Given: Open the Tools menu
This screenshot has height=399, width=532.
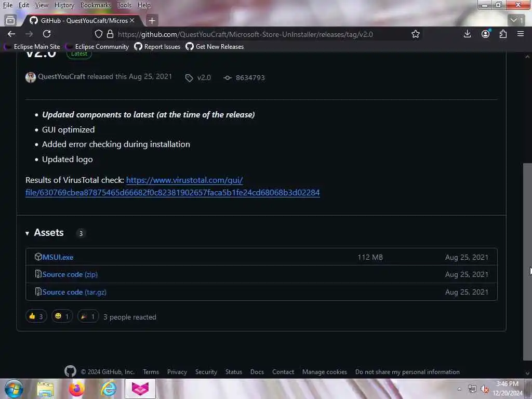Looking at the screenshot, I should click(124, 5).
